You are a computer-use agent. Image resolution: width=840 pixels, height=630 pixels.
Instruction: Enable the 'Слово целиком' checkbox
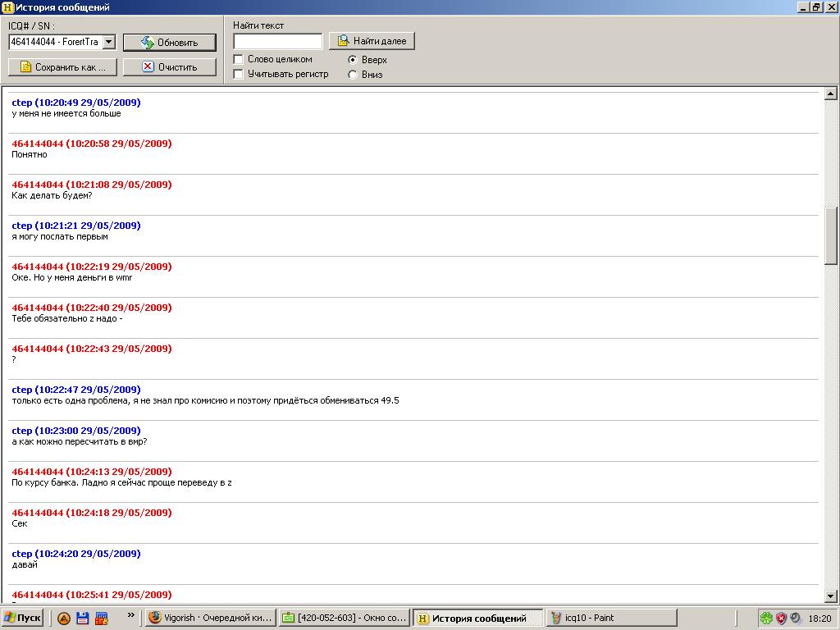239,59
